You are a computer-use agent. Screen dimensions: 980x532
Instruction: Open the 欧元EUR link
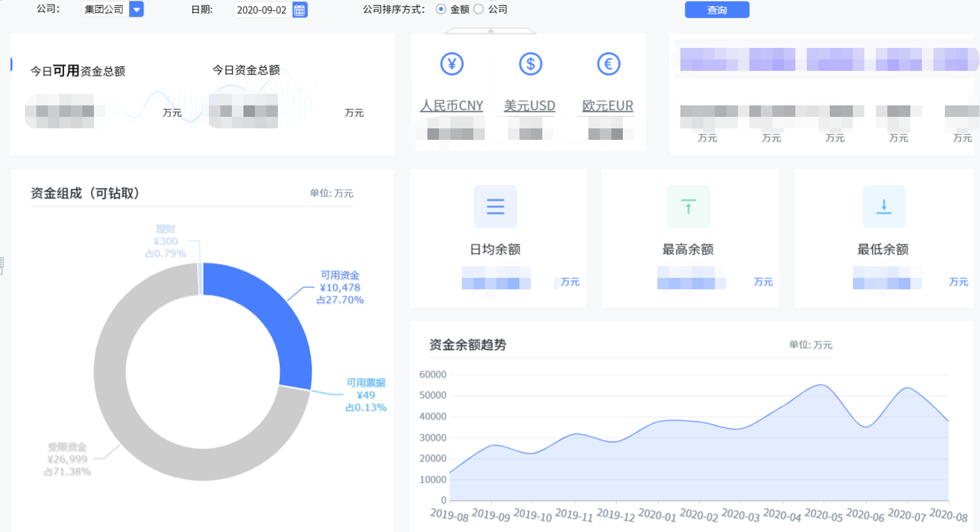(608, 106)
